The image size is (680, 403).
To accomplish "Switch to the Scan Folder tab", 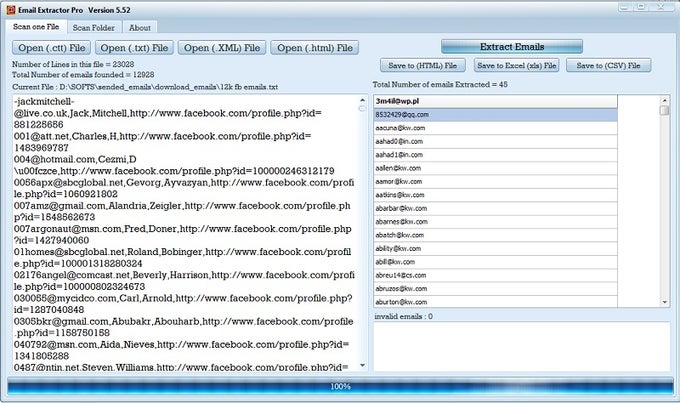I will point(95,28).
